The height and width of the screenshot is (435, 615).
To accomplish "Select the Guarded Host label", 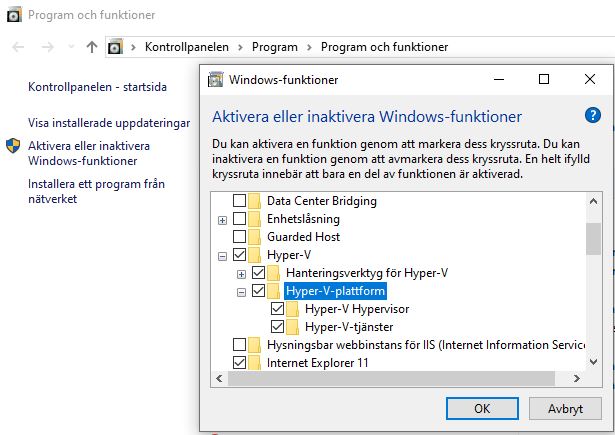I will 304,237.
